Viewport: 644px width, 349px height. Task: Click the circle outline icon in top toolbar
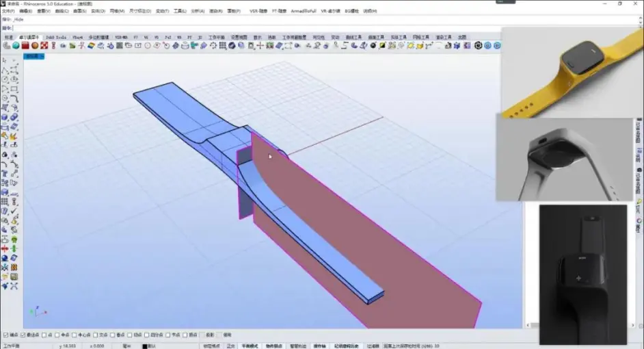point(147,46)
